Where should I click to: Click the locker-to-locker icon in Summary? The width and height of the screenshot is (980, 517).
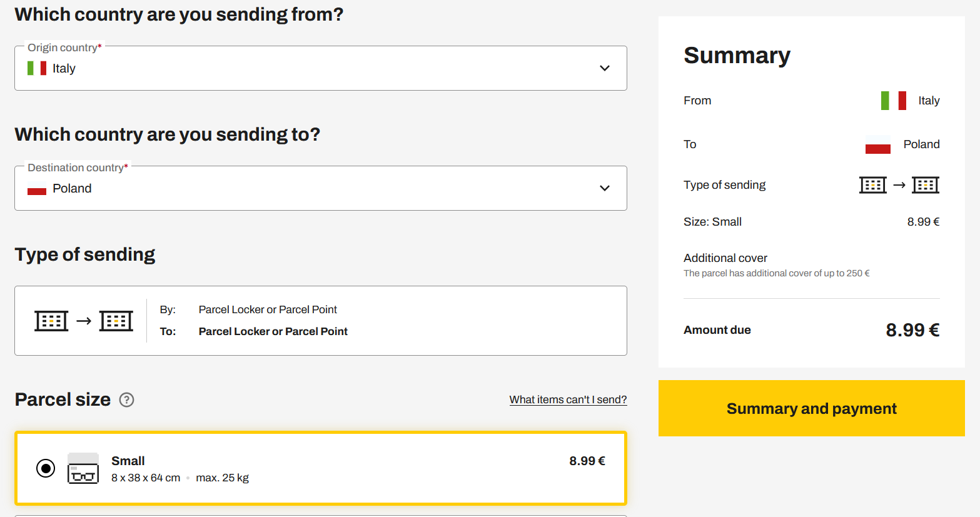pyautogui.click(x=899, y=185)
